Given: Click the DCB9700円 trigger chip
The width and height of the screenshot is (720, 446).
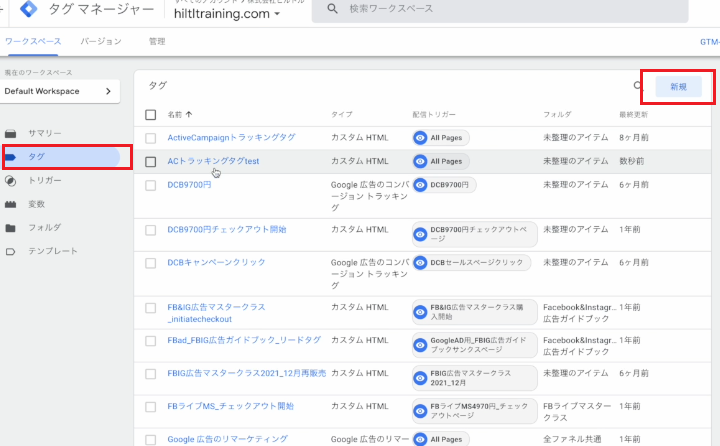Looking at the screenshot, I should (x=444, y=185).
